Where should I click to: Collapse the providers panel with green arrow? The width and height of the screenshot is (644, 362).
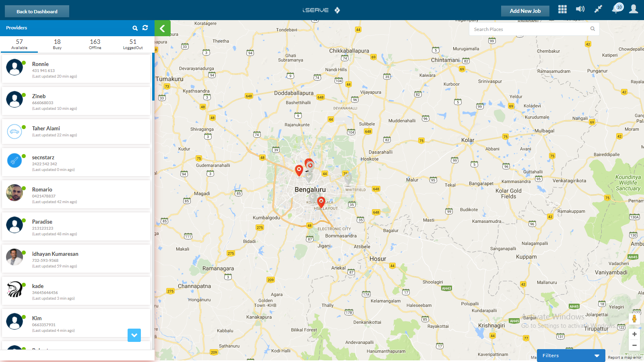point(163,28)
